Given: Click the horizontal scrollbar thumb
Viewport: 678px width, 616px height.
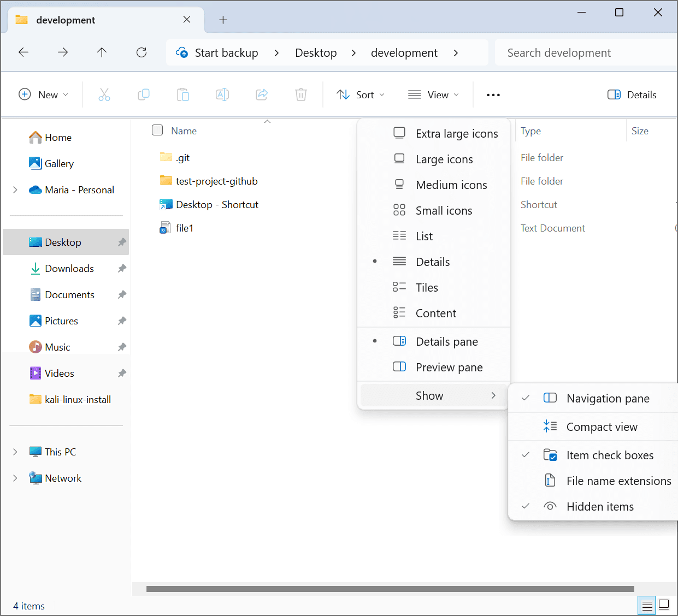Looking at the screenshot, I should point(390,589).
